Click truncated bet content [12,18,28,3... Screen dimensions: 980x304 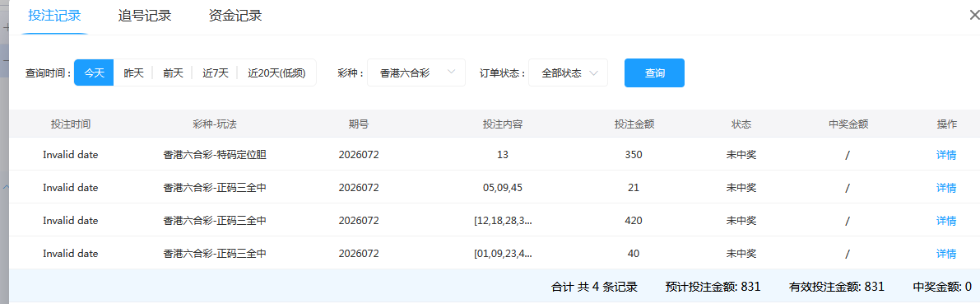click(503, 220)
